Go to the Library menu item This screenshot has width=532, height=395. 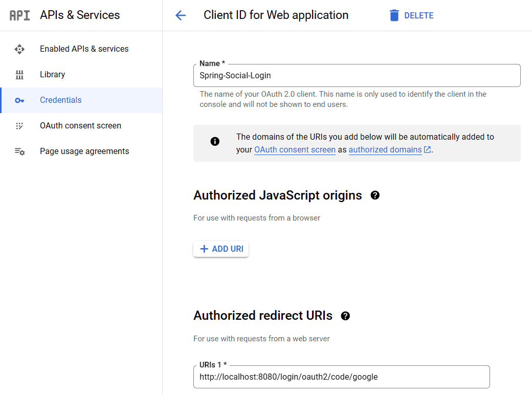pos(52,75)
